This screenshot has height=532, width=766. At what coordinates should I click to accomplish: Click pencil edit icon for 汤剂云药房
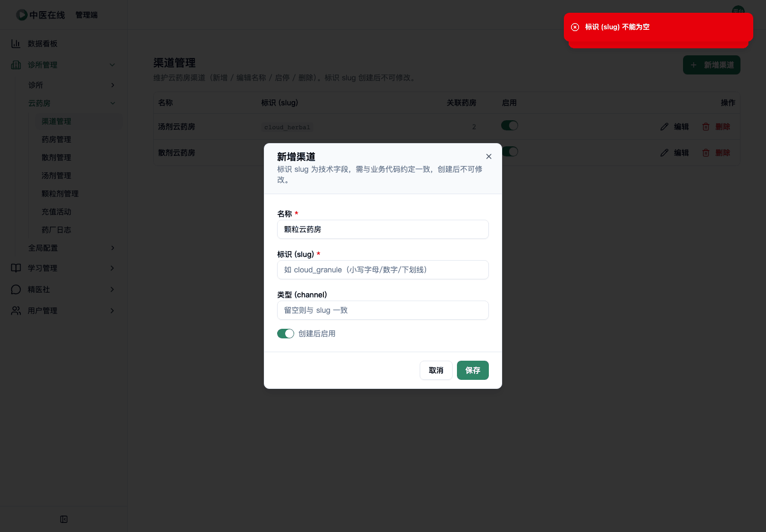point(664,127)
